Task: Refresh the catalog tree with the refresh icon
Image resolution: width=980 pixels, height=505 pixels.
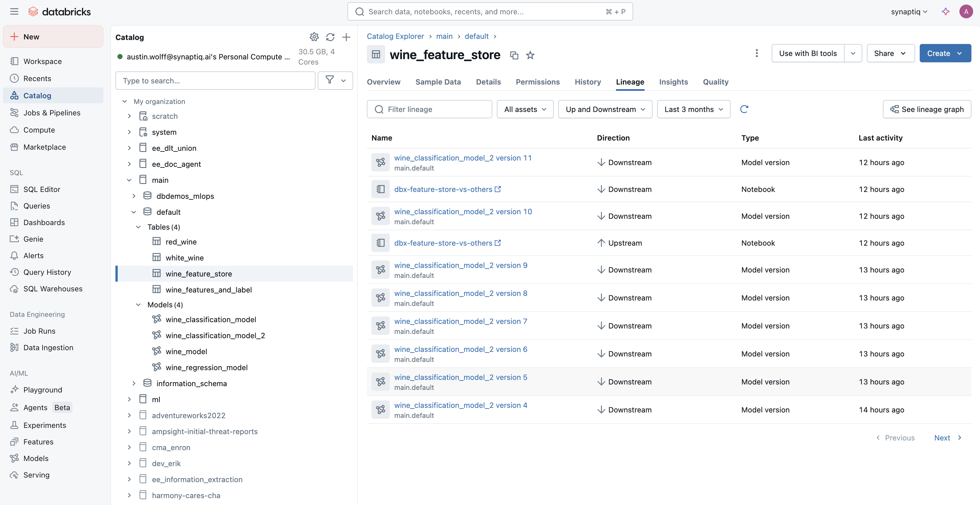Action: coord(330,37)
